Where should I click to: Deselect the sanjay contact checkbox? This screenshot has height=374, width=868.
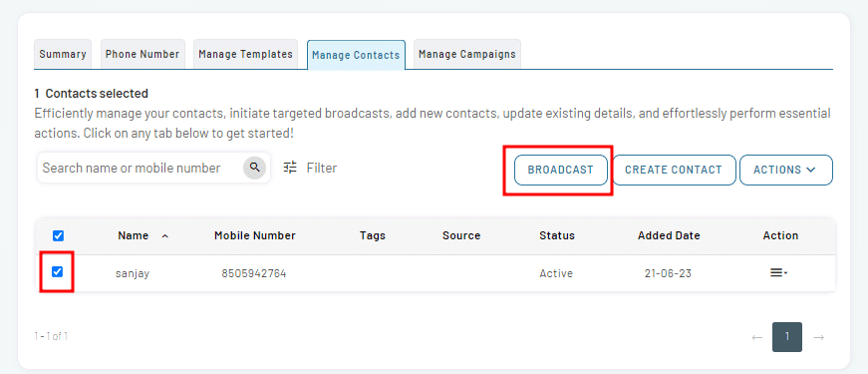click(x=57, y=271)
